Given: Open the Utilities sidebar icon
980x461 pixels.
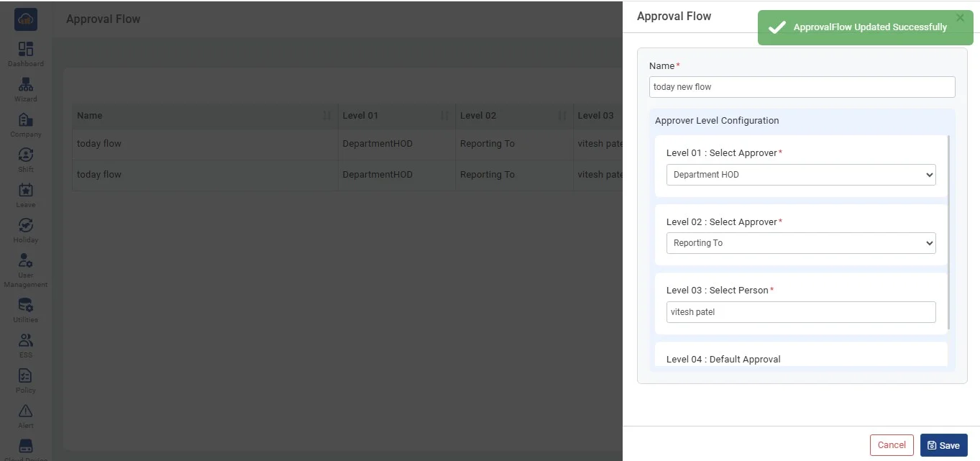Looking at the screenshot, I should point(26,306).
